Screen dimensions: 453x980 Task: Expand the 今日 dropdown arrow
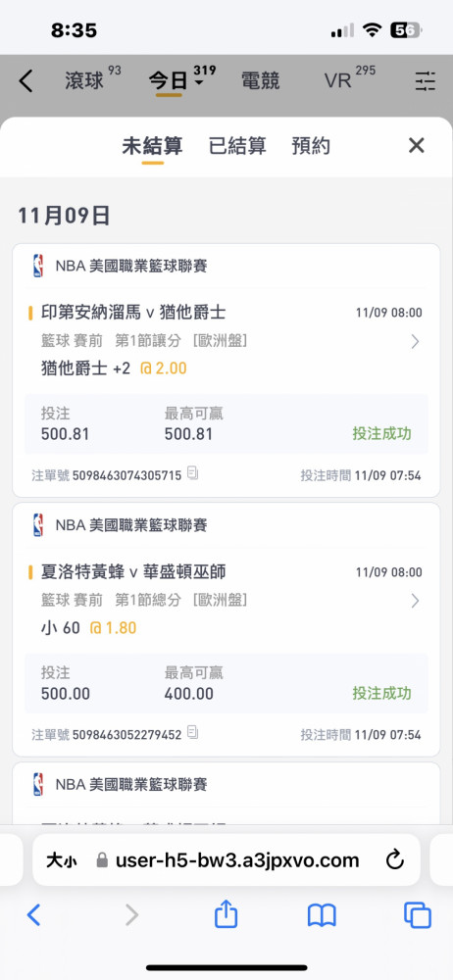[x=198, y=82]
